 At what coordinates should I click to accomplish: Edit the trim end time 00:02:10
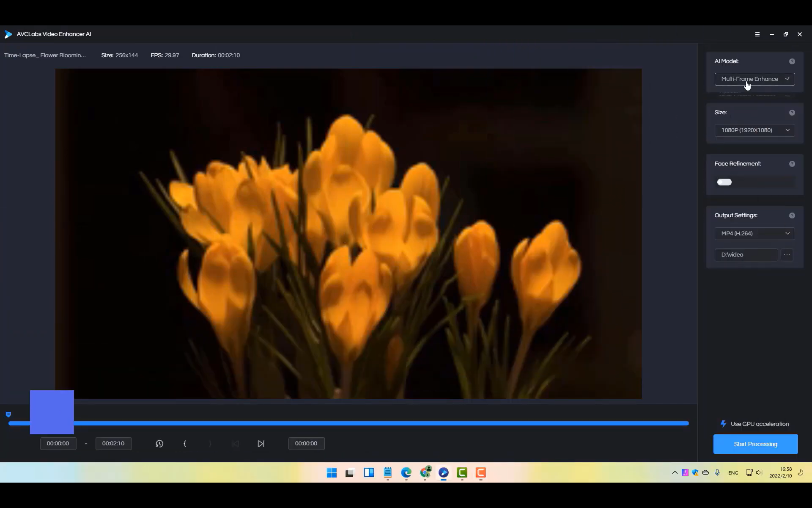(113, 444)
